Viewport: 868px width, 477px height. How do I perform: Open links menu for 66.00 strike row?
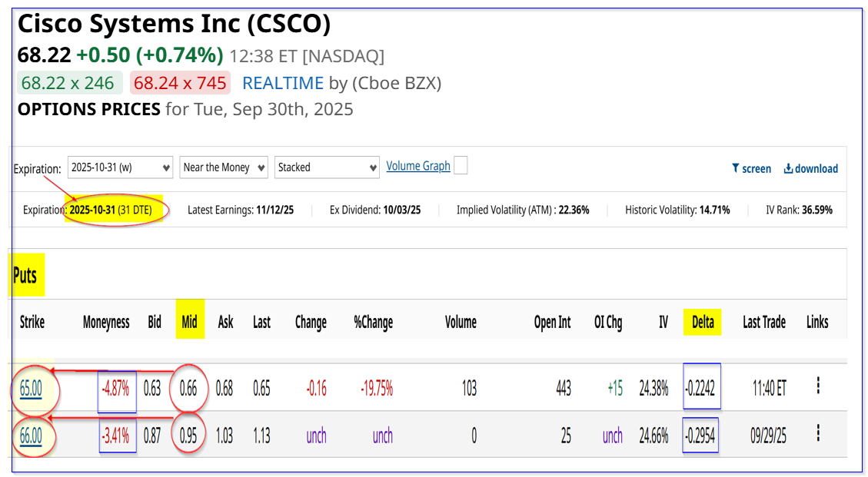point(818,434)
